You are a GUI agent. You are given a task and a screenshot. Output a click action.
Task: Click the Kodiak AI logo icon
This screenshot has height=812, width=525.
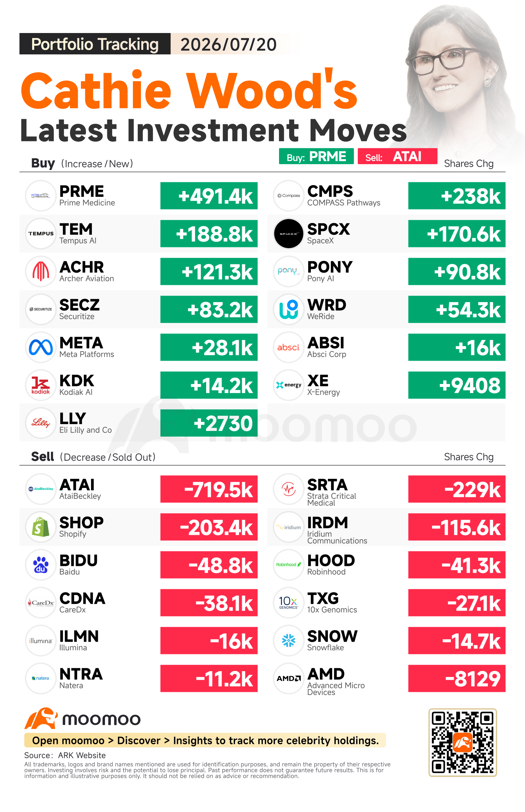pyautogui.click(x=41, y=385)
